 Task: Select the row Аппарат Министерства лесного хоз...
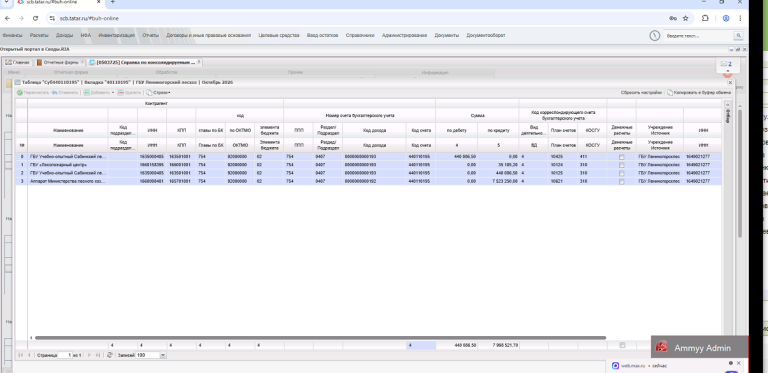coord(368,181)
